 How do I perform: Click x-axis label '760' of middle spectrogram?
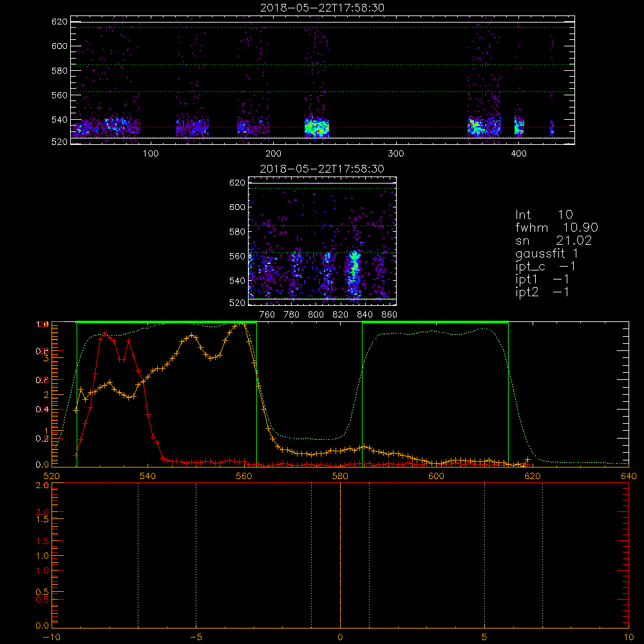267,315
